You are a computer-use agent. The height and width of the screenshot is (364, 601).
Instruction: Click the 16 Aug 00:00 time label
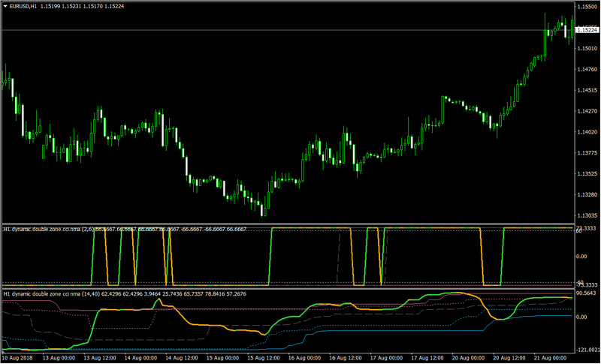point(307,359)
